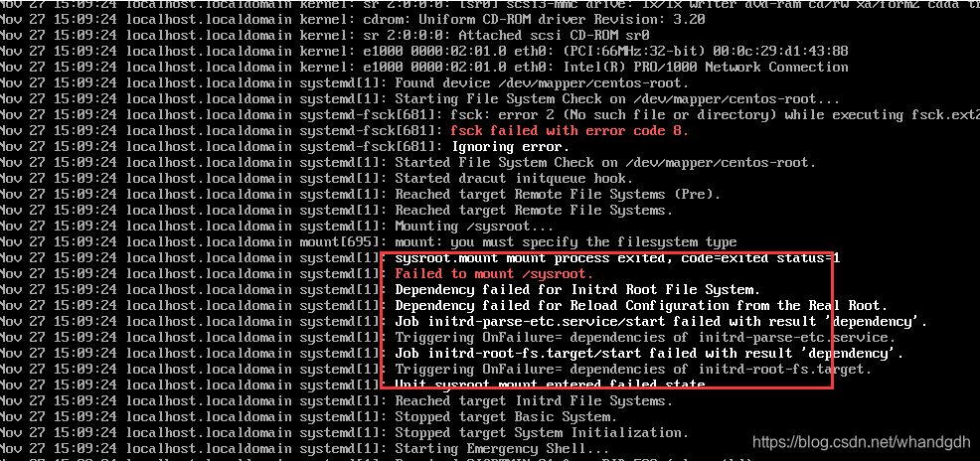
Task: Click the red 'Failed to mount /sysroot.' line
Action: [x=494, y=273]
